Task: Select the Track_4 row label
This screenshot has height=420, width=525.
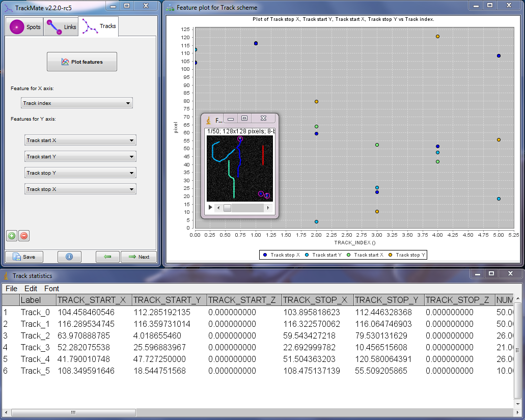Action: tap(35, 359)
